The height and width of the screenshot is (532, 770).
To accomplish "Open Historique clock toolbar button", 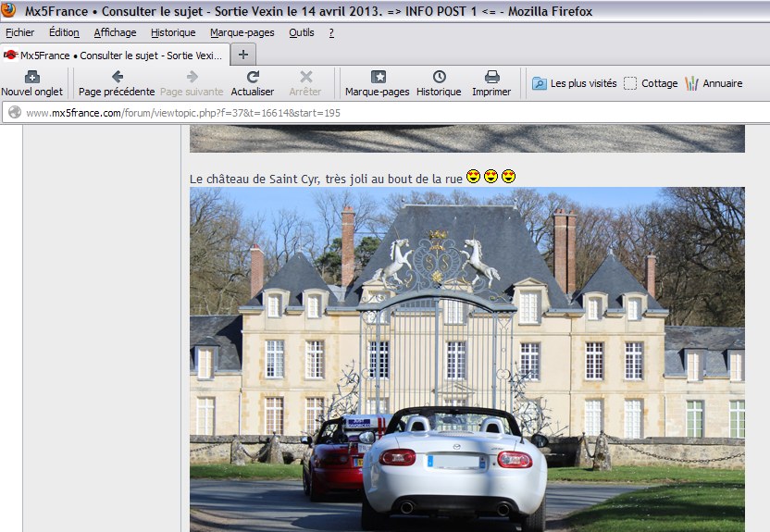I will point(439,83).
